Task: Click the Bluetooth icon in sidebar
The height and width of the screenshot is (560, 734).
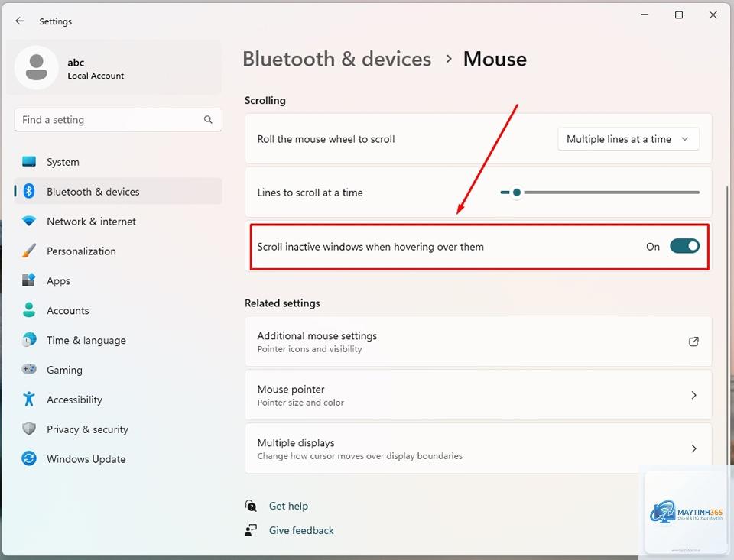Action: 29,191
